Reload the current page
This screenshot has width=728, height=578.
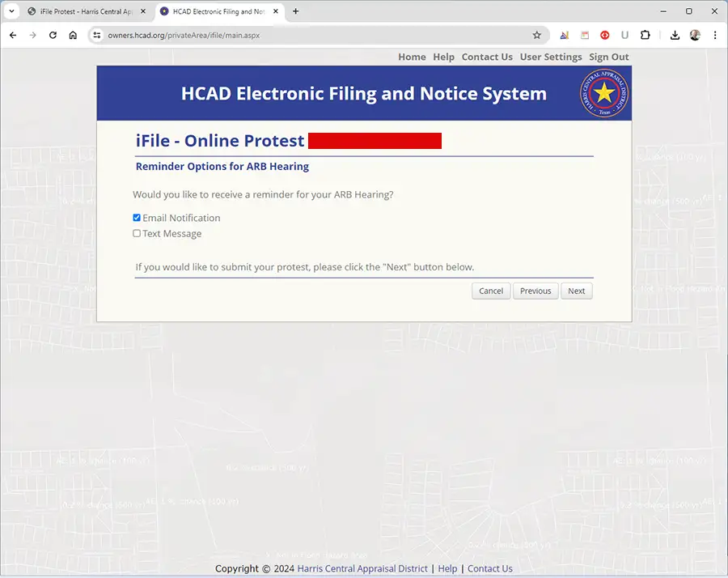click(x=53, y=35)
